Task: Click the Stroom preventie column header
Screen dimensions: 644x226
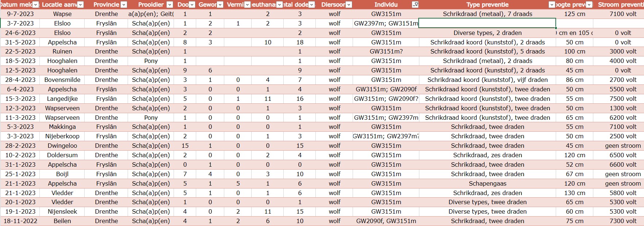Action: 620,5
